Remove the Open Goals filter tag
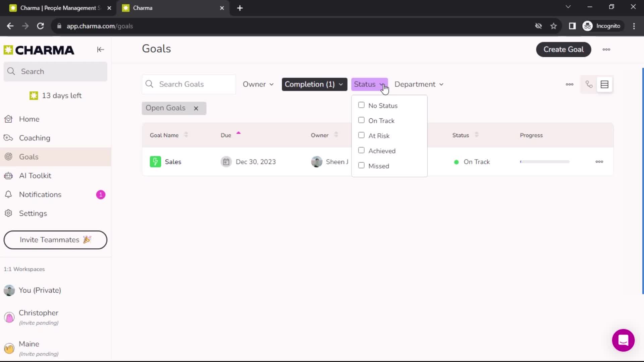 [x=196, y=107]
